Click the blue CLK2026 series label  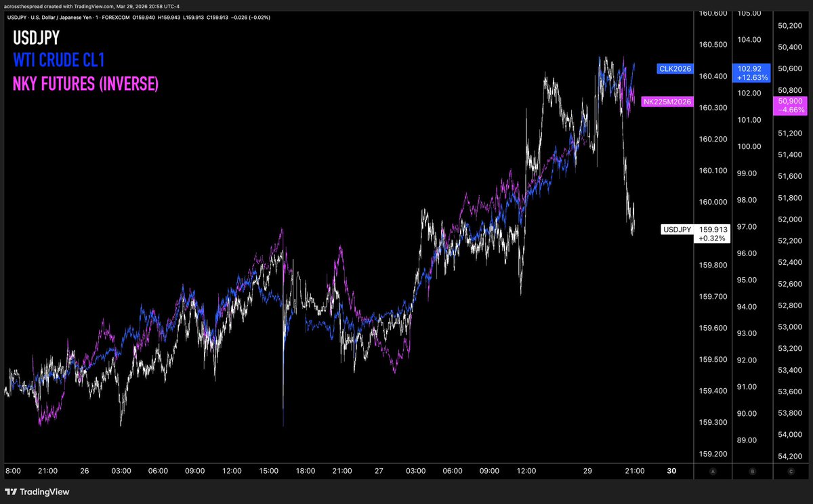point(675,68)
